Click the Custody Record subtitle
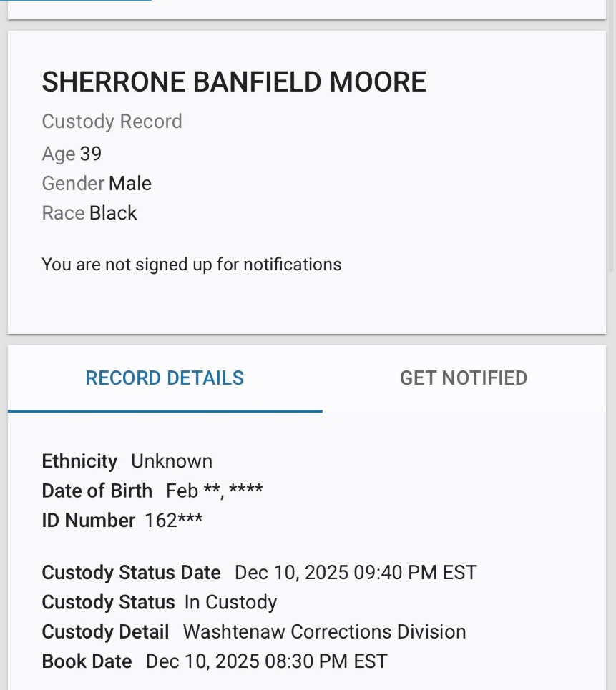The height and width of the screenshot is (690, 616). pos(112,122)
